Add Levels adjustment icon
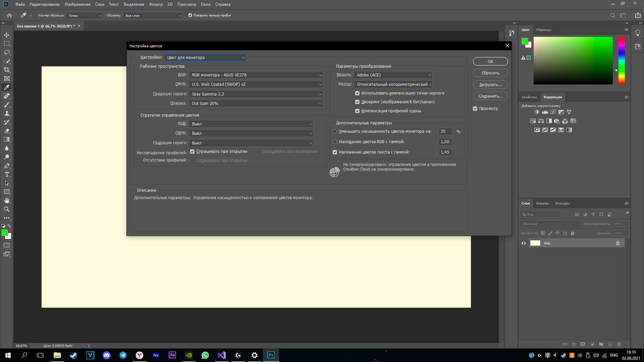Screen dimensions: 644x362 tap(545, 112)
